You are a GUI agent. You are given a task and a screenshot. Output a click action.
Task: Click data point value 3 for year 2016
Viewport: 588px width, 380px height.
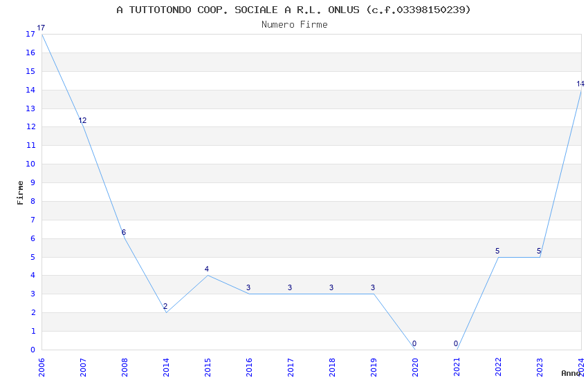[248, 287]
